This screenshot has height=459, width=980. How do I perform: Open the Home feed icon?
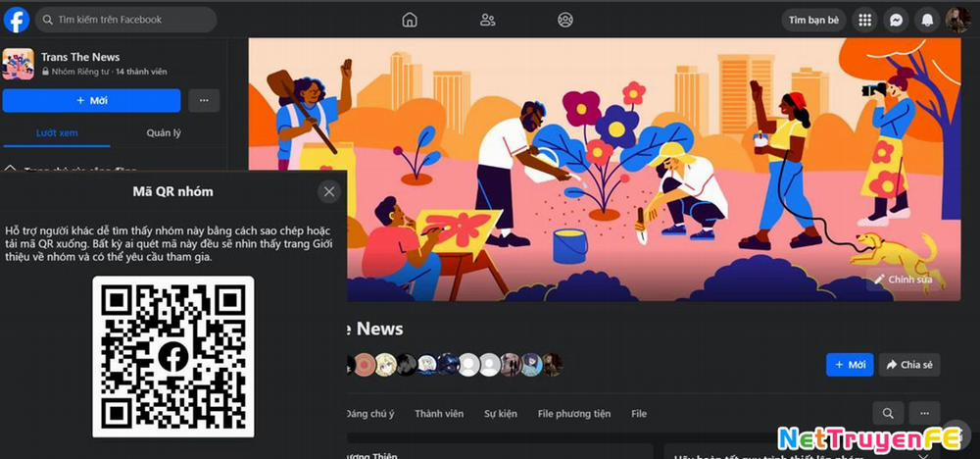[x=410, y=20]
